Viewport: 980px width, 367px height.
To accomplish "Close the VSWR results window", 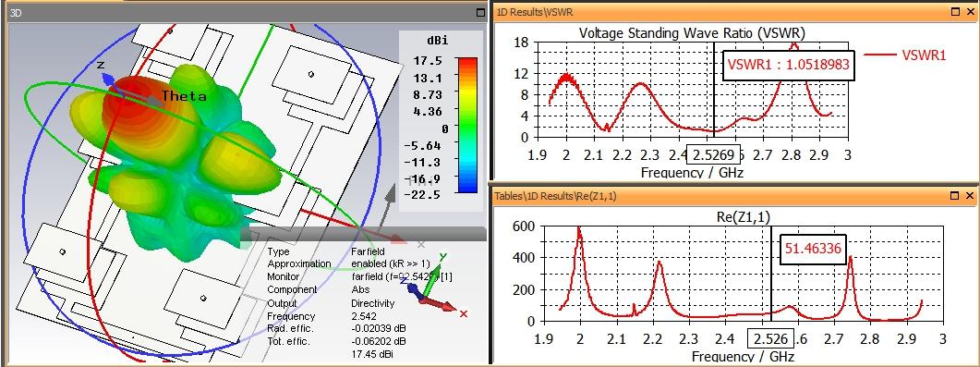I will tap(972, 11).
